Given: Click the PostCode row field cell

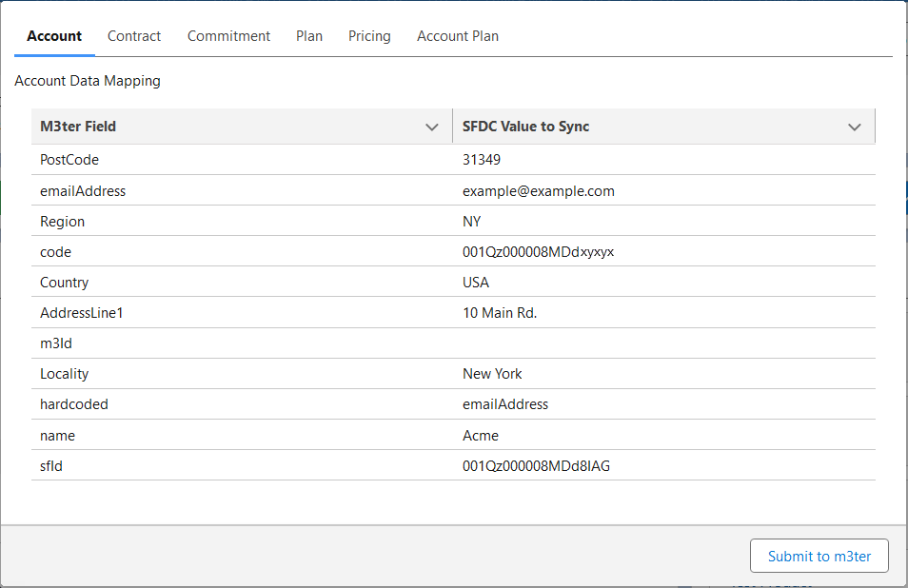Looking at the screenshot, I should (x=242, y=160).
